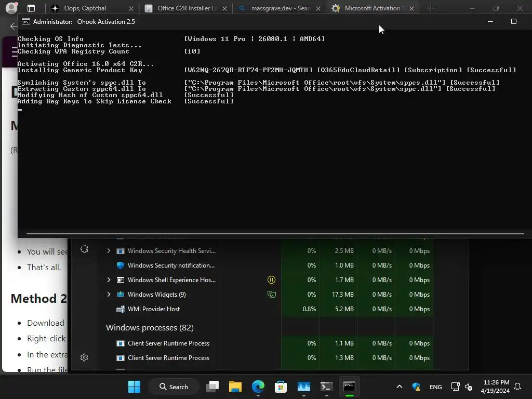Expand the Windows Widgets (9) group
Viewport: 532px width, 399px height.
[x=109, y=294]
